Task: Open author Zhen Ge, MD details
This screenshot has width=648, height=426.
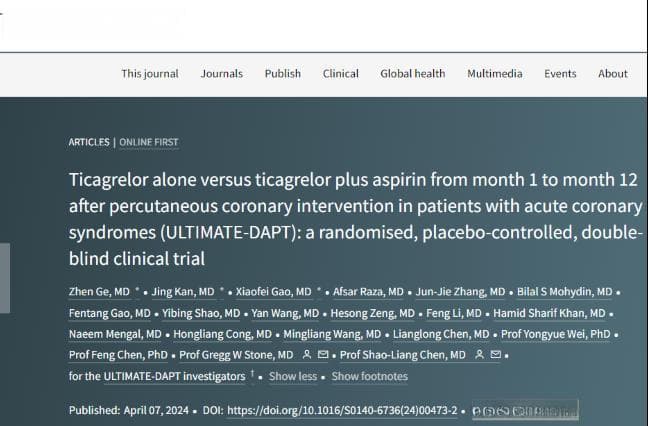Action: 99,292
